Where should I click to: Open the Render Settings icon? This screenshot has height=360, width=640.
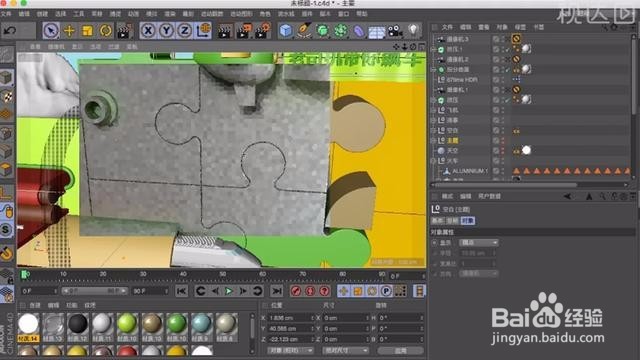262,31
